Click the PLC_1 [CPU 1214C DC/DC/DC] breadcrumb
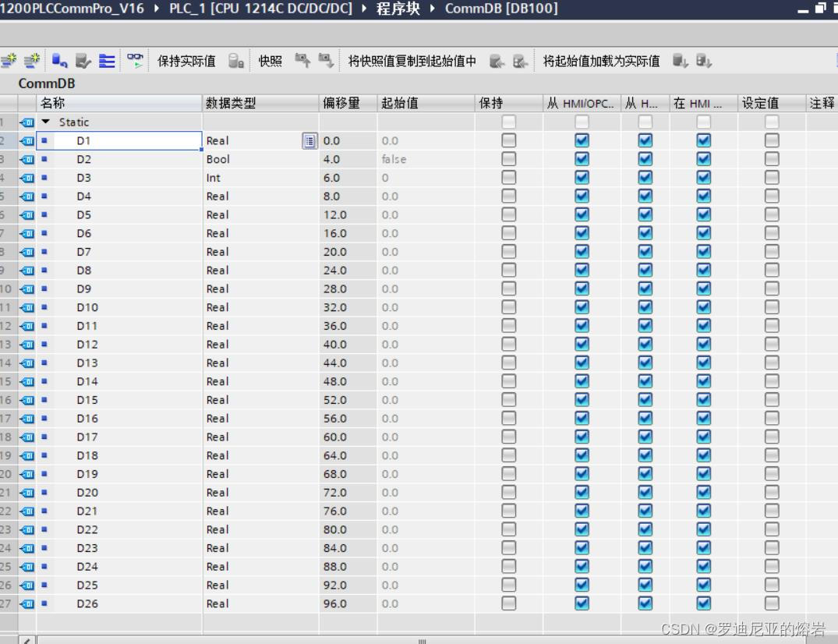 [x=261, y=9]
